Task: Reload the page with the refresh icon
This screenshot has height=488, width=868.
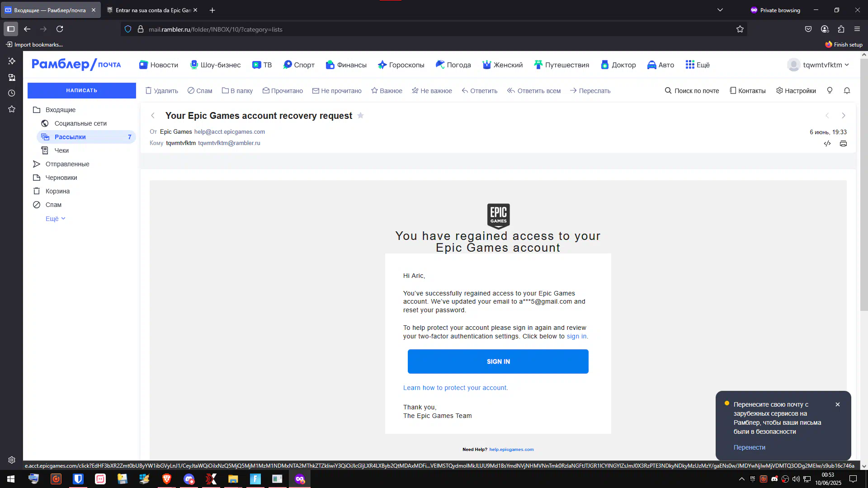Action: [x=60, y=29]
